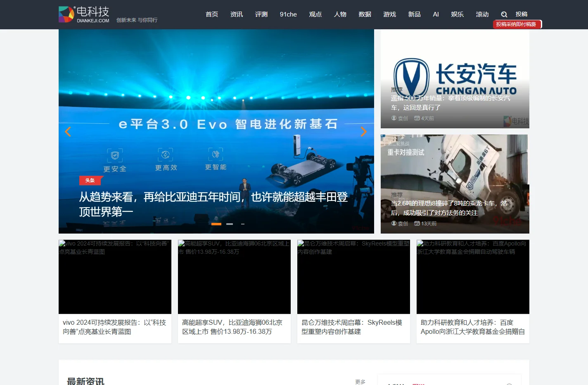Open the 评测 menu item
The width and height of the screenshot is (588, 385).
tap(261, 14)
